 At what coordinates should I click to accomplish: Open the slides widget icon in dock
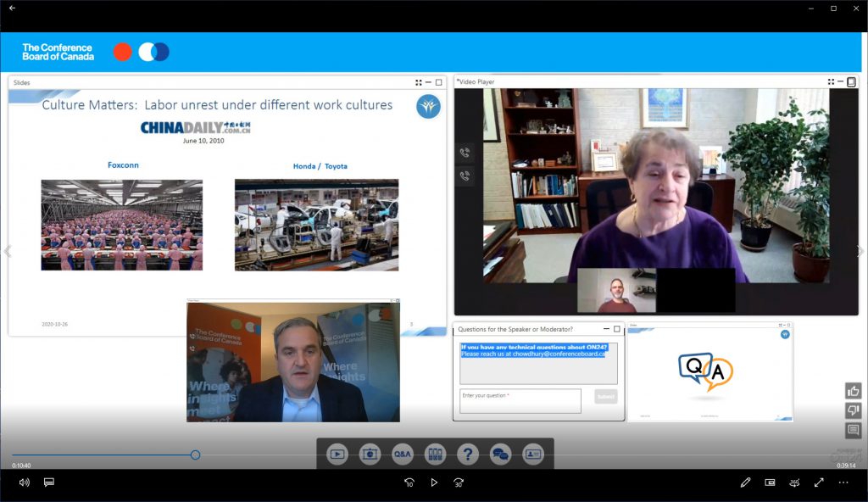(x=370, y=455)
